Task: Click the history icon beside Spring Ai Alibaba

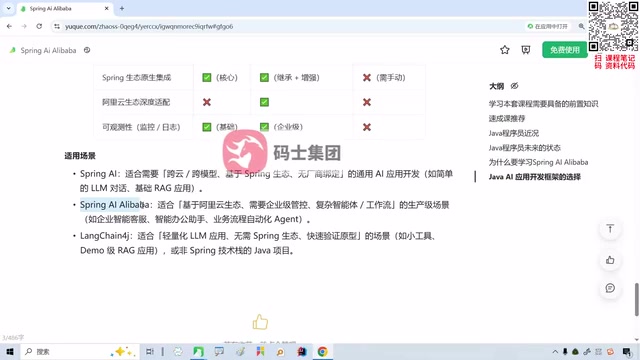Action: coord(87,50)
